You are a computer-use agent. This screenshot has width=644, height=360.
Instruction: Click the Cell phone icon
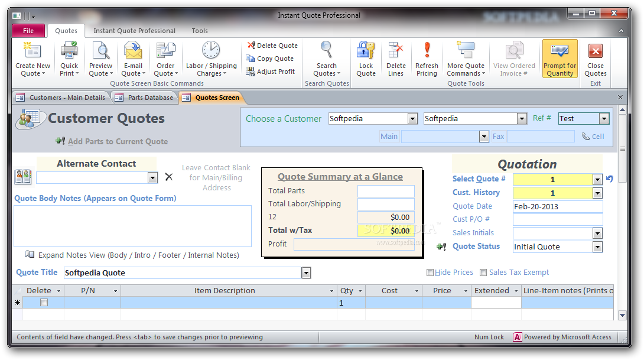click(586, 136)
